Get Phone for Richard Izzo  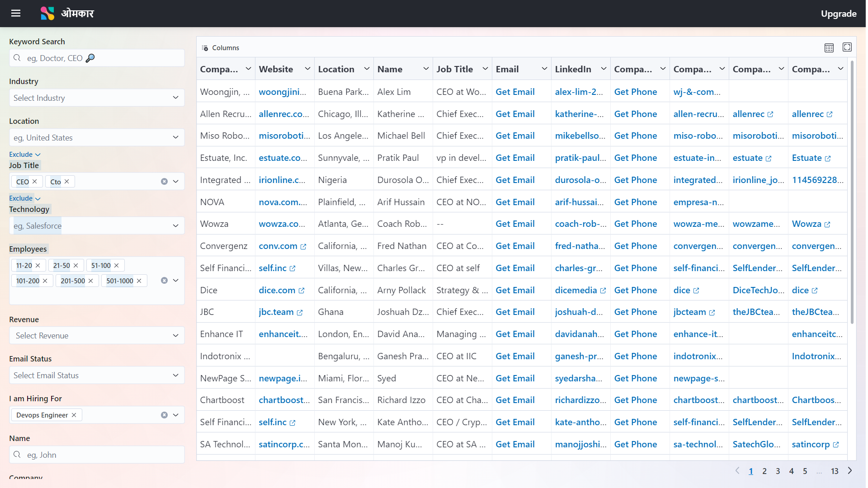click(635, 400)
